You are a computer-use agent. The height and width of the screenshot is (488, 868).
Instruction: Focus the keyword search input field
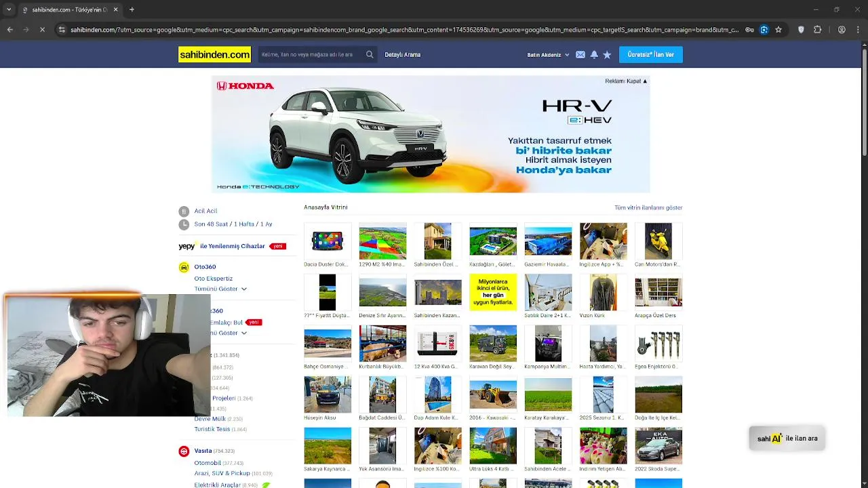(x=312, y=55)
